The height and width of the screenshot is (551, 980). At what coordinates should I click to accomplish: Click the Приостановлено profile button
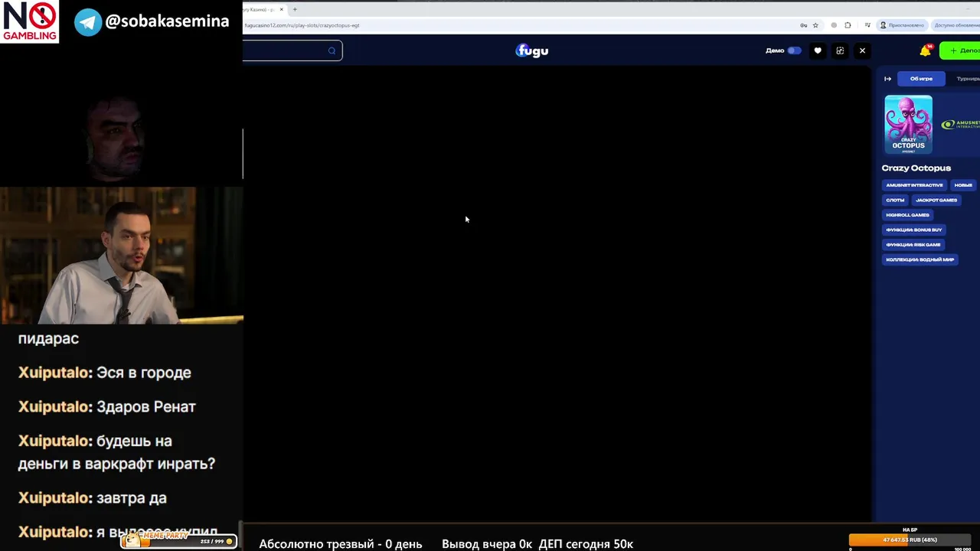coord(902,25)
